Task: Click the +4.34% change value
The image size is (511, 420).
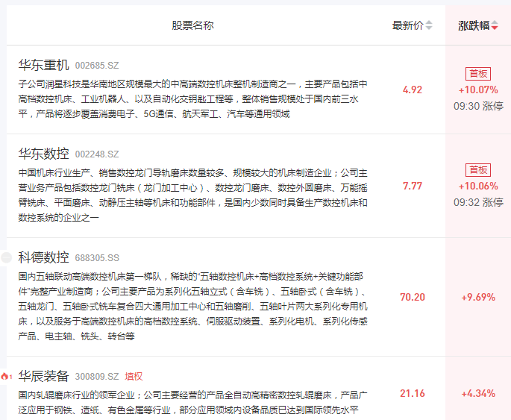Action: click(x=478, y=393)
